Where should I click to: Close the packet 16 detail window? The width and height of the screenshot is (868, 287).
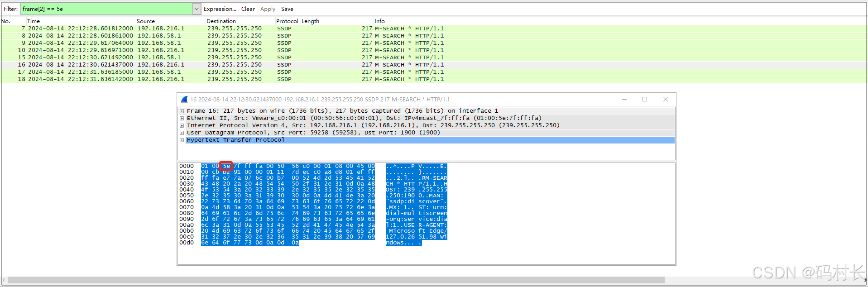pyautogui.click(x=666, y=99)
